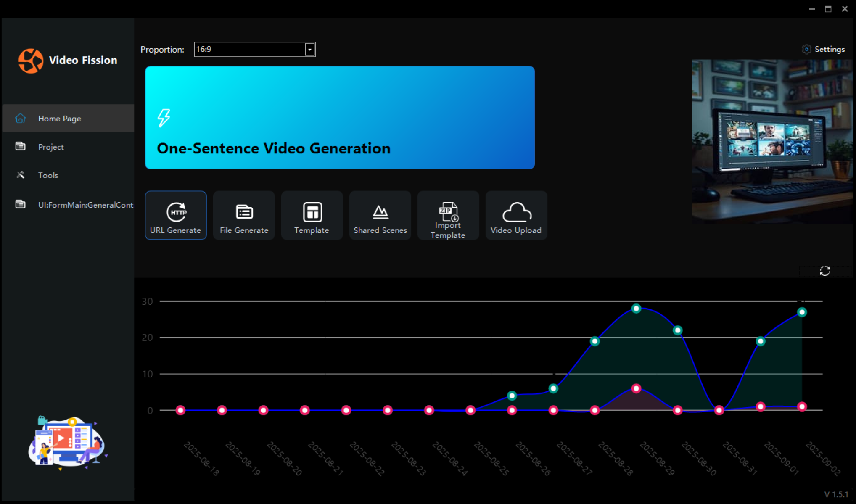Open the Tools sidebar item
Image resolution: width=856 pixels, height=504 pixels.
(x=48, y=175)
